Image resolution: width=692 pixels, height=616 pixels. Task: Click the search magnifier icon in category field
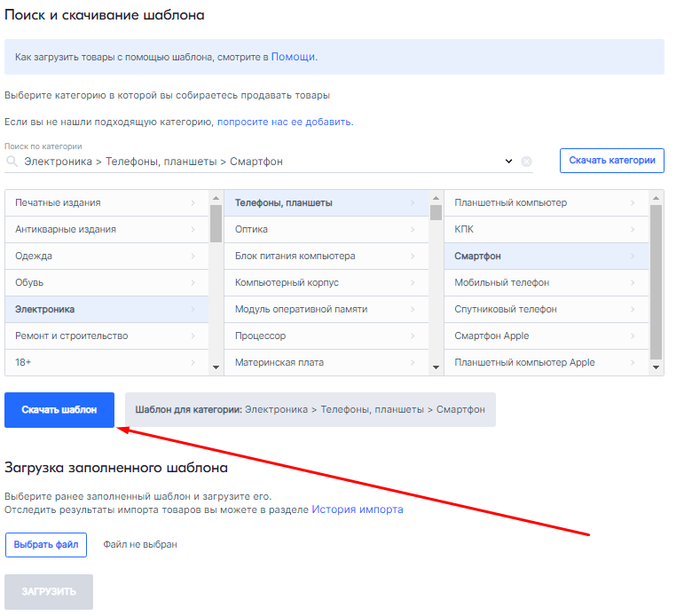(x=12, y=162)
